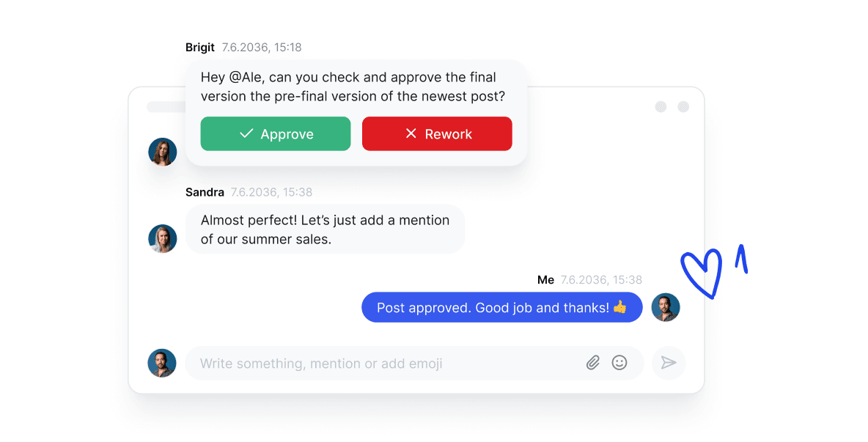Open the emoji picker smiley icon

(619, 363)
